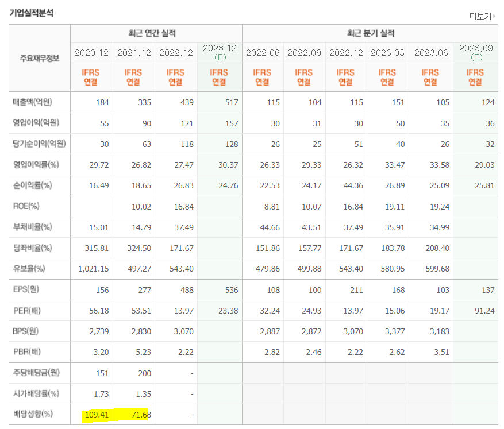This screenshot has width=504, height=429.
Task: Select the 유보율(%) row label
Action: point(29,268)
